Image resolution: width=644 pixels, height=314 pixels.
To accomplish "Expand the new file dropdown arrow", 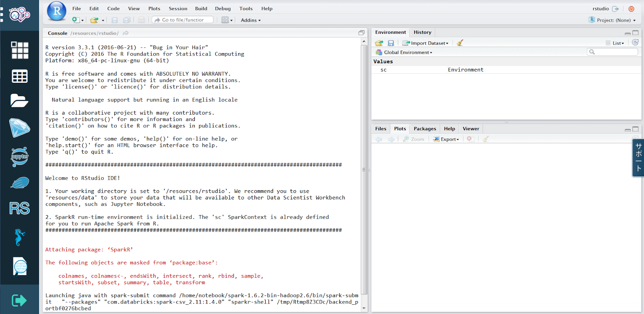I will pos(83,20).
